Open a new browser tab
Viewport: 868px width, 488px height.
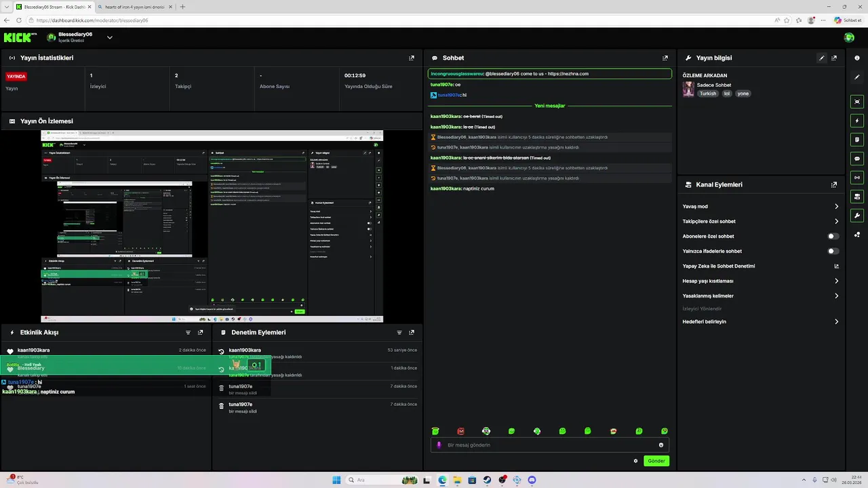coord(182,7)
